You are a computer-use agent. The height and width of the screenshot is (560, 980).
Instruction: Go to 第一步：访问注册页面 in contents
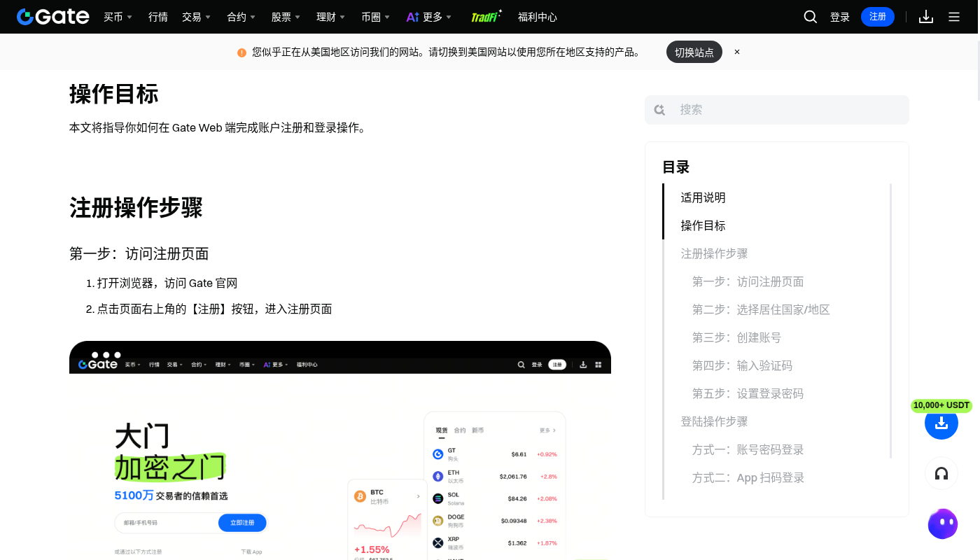pyautogui.click(x=748, y=281)
